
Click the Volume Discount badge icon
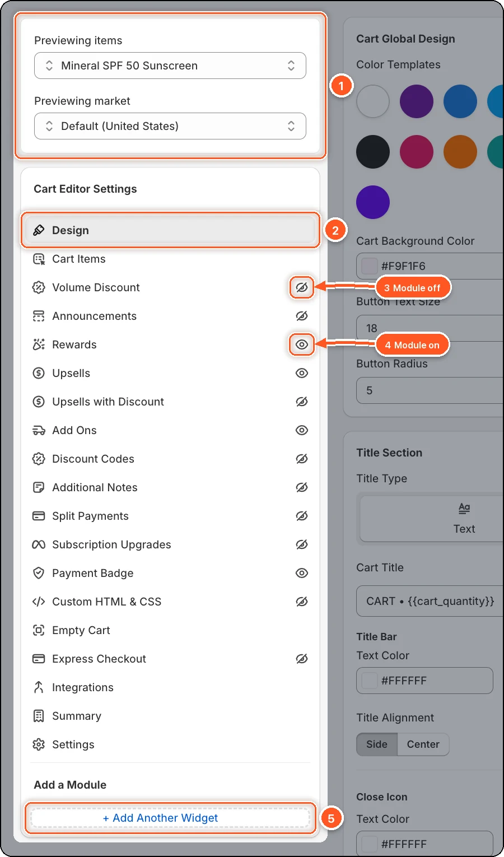39,287
